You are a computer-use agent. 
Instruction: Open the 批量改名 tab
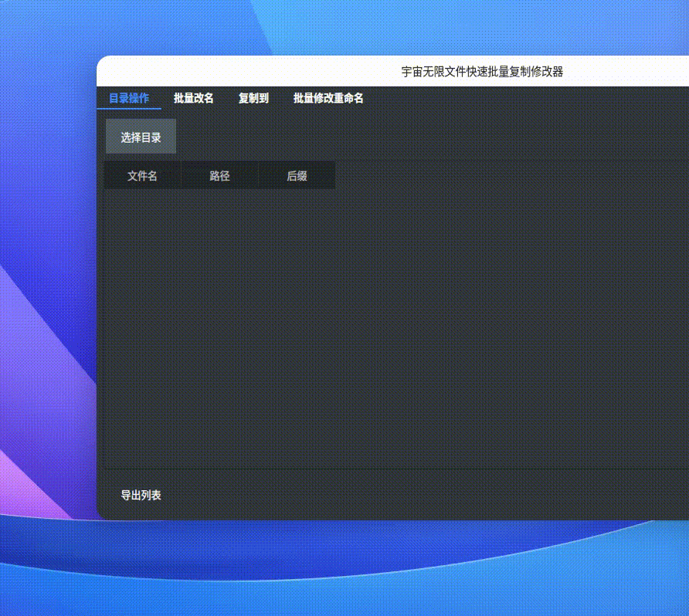(x=193, y=98)
